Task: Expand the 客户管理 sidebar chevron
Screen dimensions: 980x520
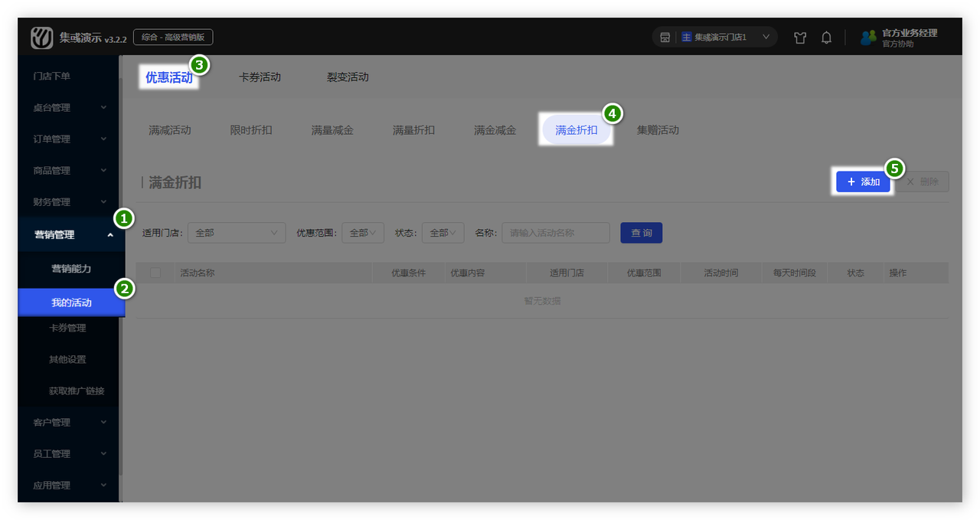Action: (104, 422)
